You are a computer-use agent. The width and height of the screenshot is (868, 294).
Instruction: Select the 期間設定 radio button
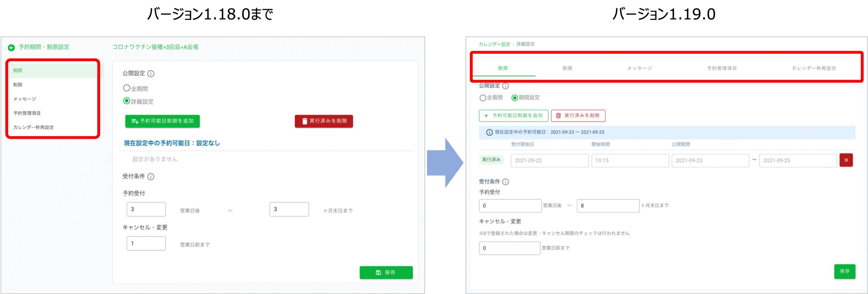[514, 98]
